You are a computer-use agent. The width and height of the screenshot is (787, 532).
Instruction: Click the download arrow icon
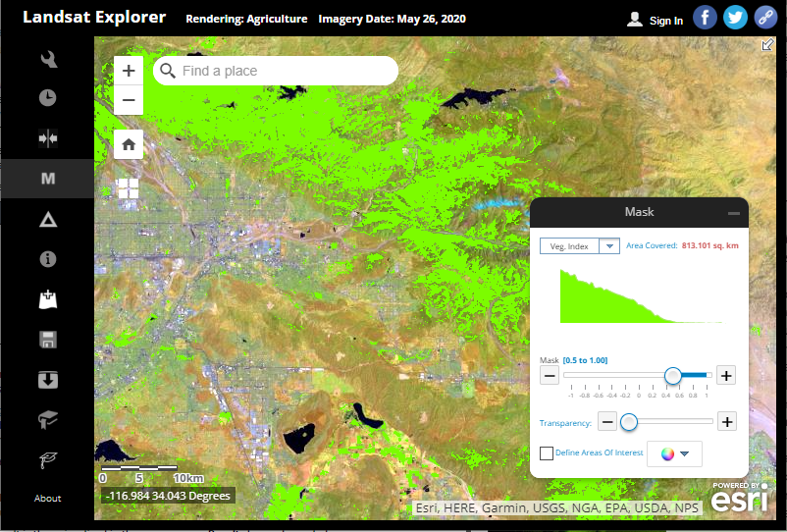coord(48,380)
